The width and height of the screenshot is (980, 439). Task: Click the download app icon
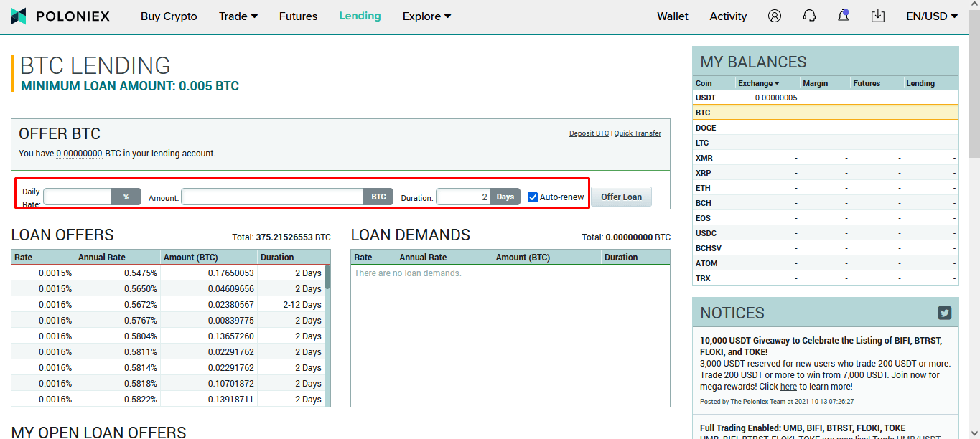pos(877,16)
